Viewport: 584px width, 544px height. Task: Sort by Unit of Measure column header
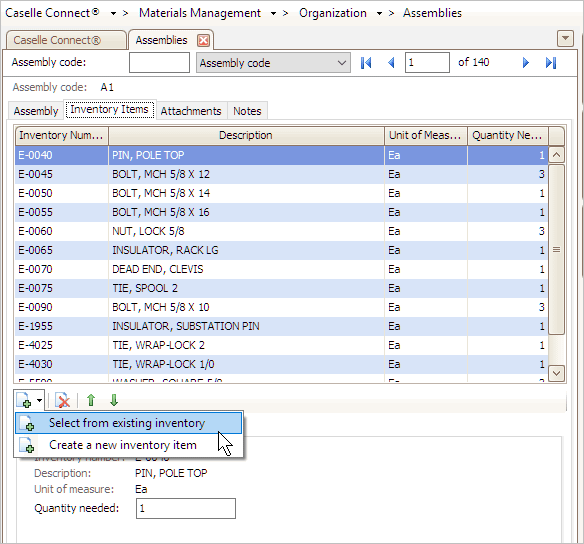[x=426, y=136]
